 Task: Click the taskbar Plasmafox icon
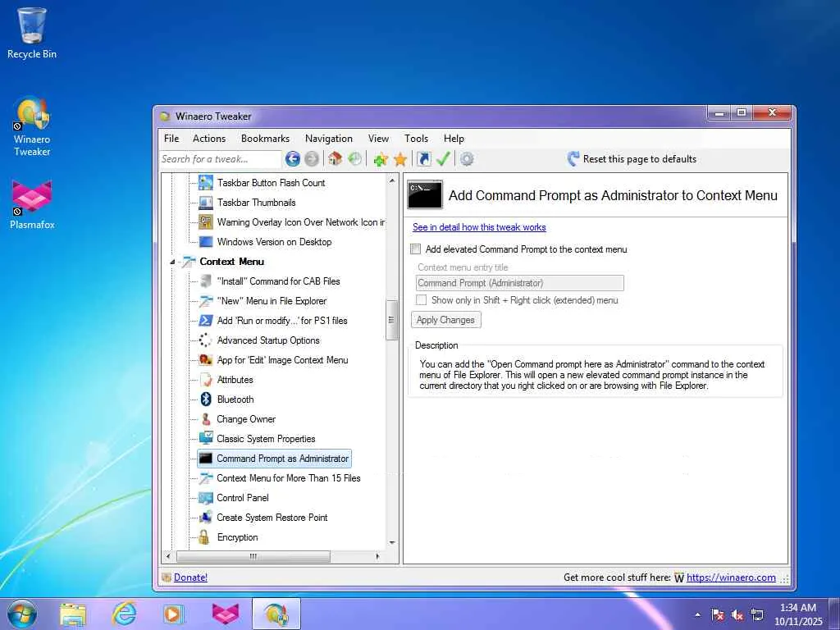pos(226,614)
